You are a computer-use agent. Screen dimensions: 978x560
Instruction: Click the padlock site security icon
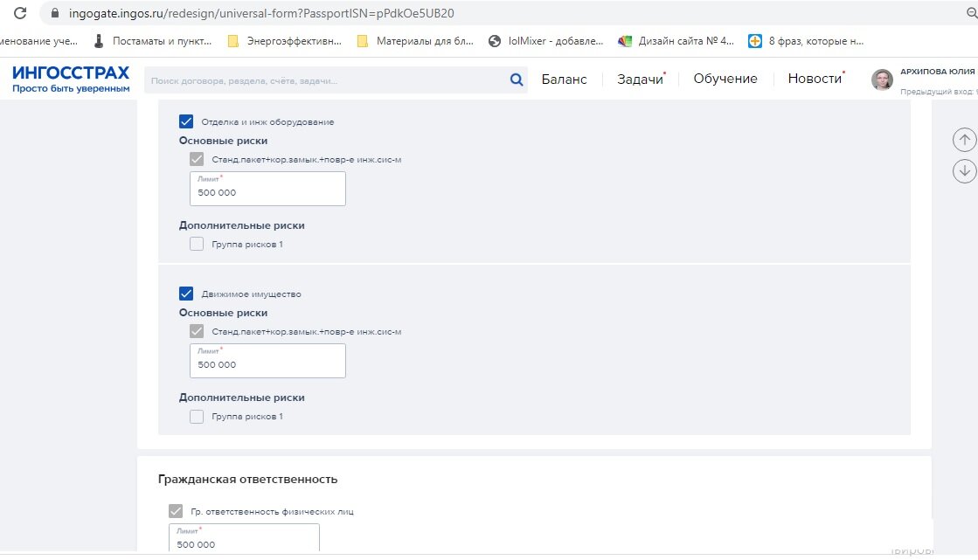point(55,13)
